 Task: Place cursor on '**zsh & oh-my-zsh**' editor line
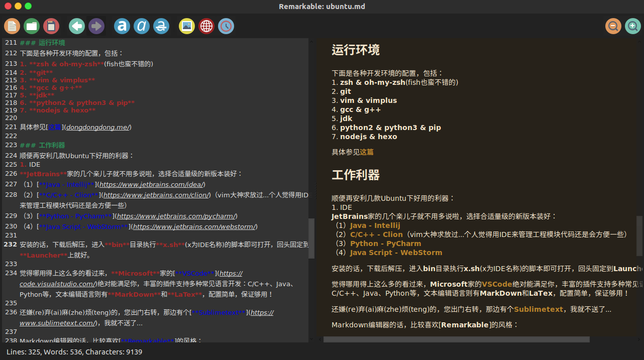pyautogui.click(x=86, y=64)
